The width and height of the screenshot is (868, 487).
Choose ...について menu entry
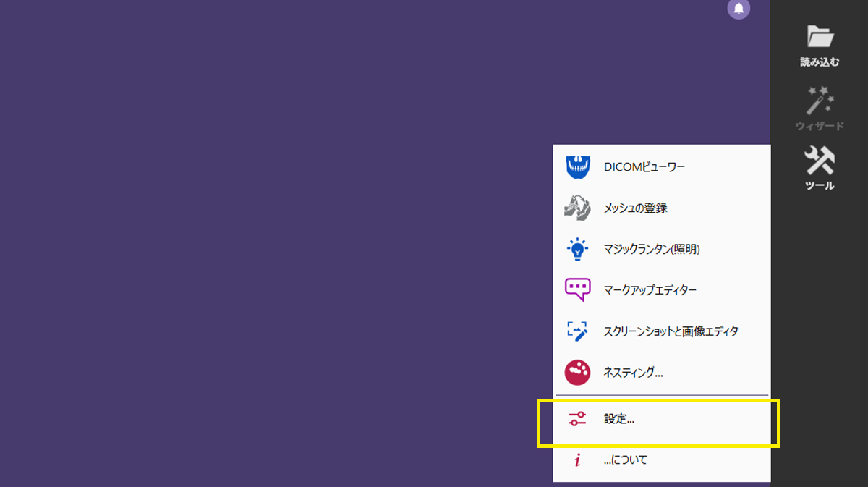pyautogui.click(x=661, y=460)
